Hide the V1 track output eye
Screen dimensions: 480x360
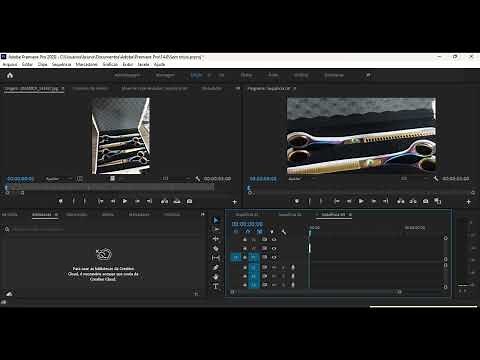pyautogui.click(x=274, y=257)
